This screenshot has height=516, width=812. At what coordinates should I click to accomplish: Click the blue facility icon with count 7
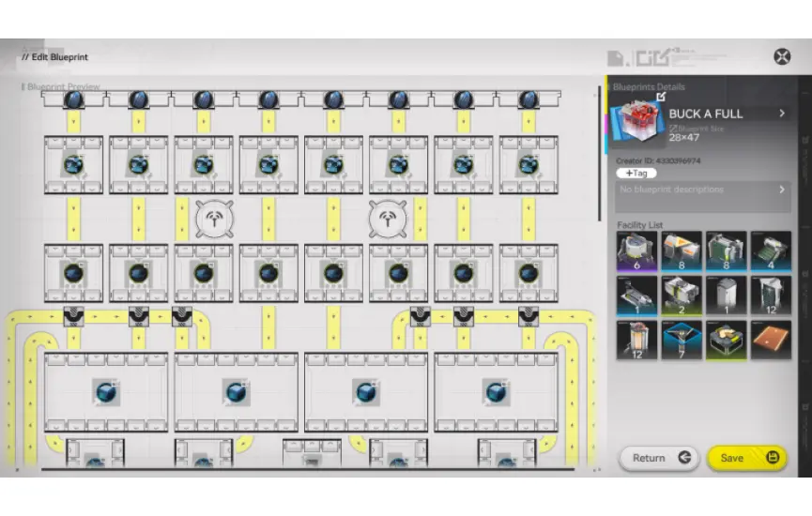681,341
